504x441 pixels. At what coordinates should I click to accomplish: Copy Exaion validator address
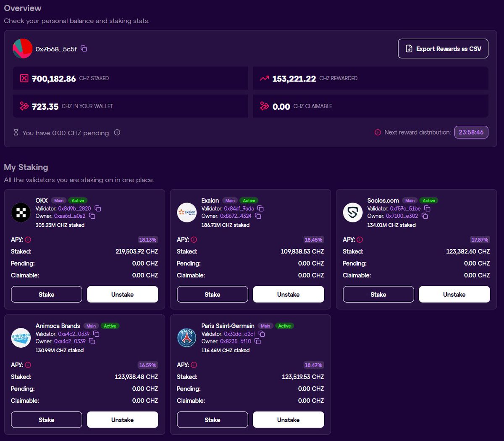[260, 209]
